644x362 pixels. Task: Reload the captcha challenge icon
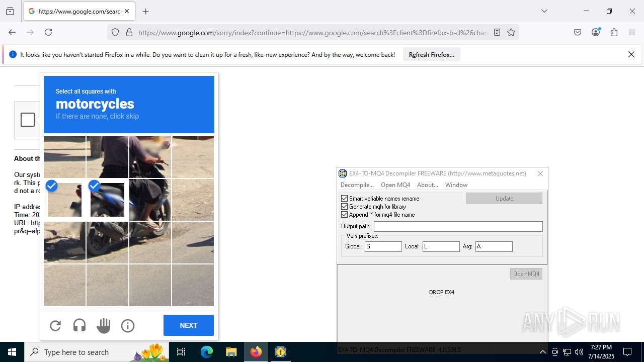tap(55, 326)
